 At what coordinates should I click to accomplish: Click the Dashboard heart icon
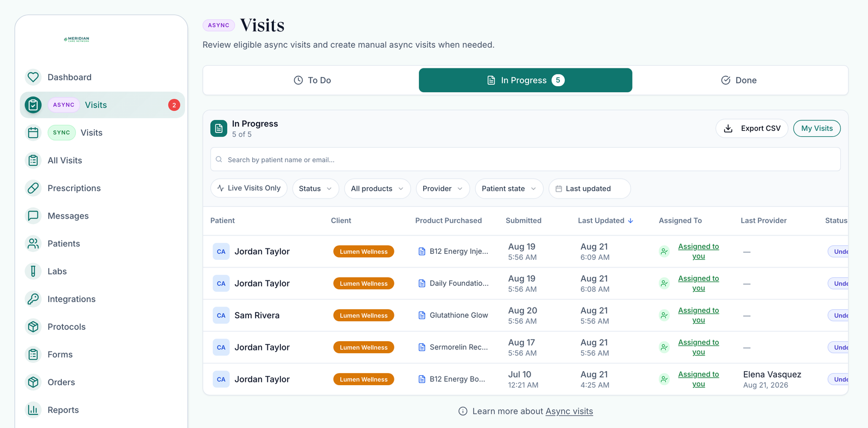tap(33, 77)
